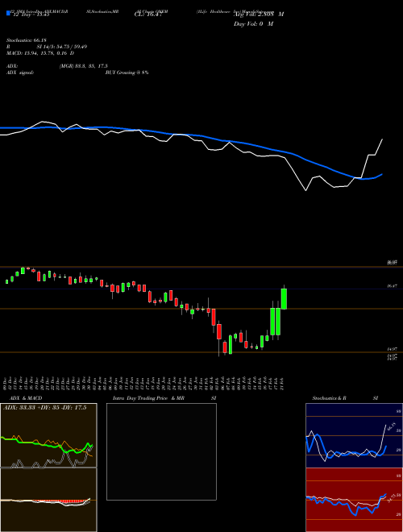Open the empty Intra Day Trading chart box
The width and height of the screenshot is (403, 532).
coord(161,451)
